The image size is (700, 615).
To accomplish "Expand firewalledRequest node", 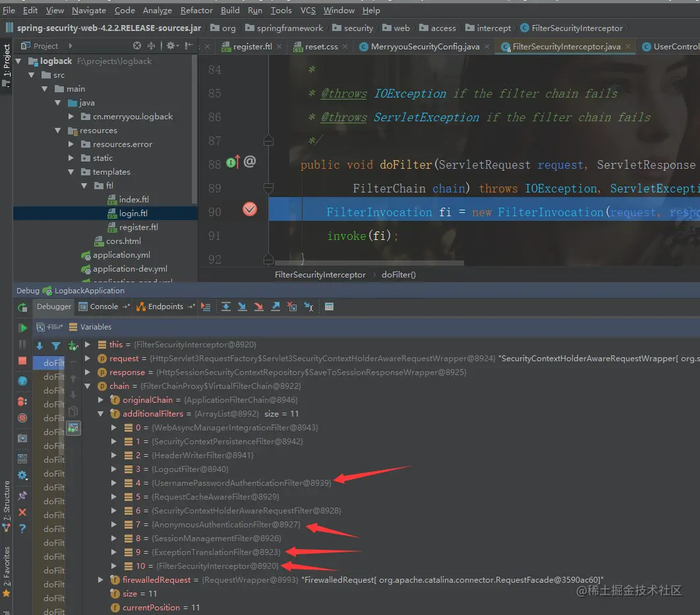I will point(101,580).
